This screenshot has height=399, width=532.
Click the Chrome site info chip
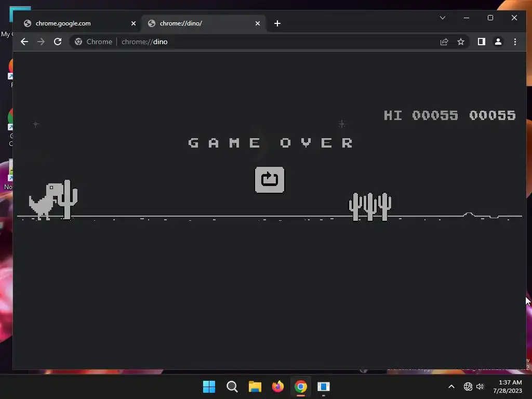tap(94, 42)
